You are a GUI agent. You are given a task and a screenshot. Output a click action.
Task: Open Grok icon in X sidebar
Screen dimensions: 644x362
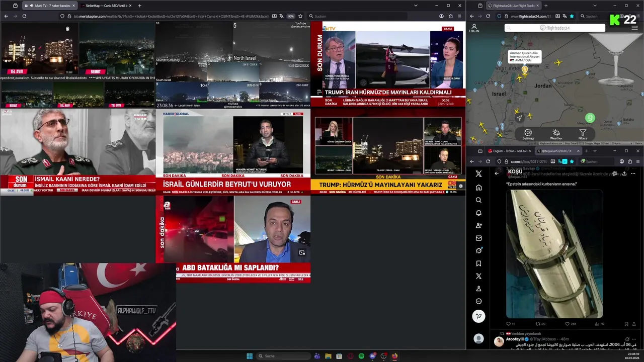tap(478, 250)
